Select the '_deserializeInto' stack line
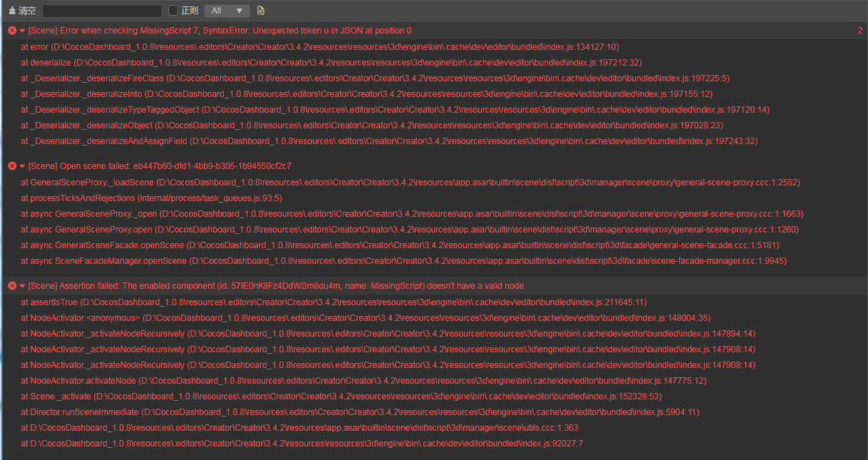The height and width of the screenshot is (460, 868). [366, 94]
